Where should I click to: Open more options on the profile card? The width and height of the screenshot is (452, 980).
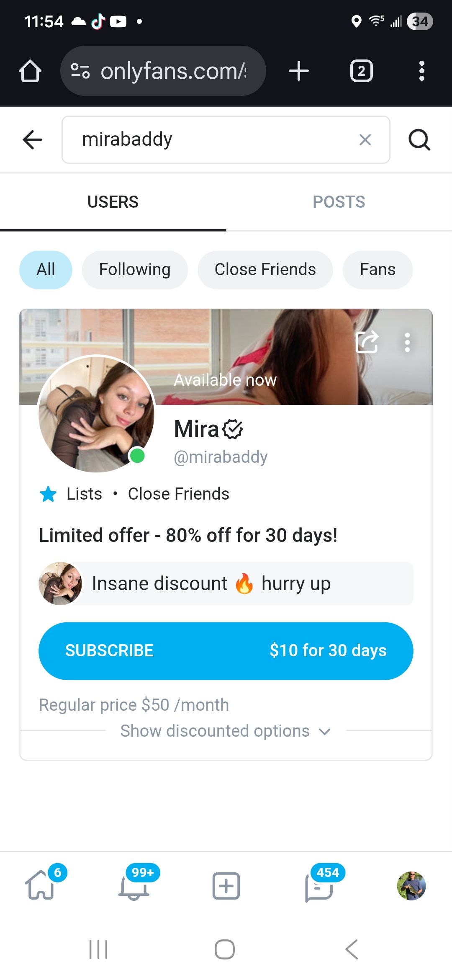pyautogui.click(x=407, y=343)
